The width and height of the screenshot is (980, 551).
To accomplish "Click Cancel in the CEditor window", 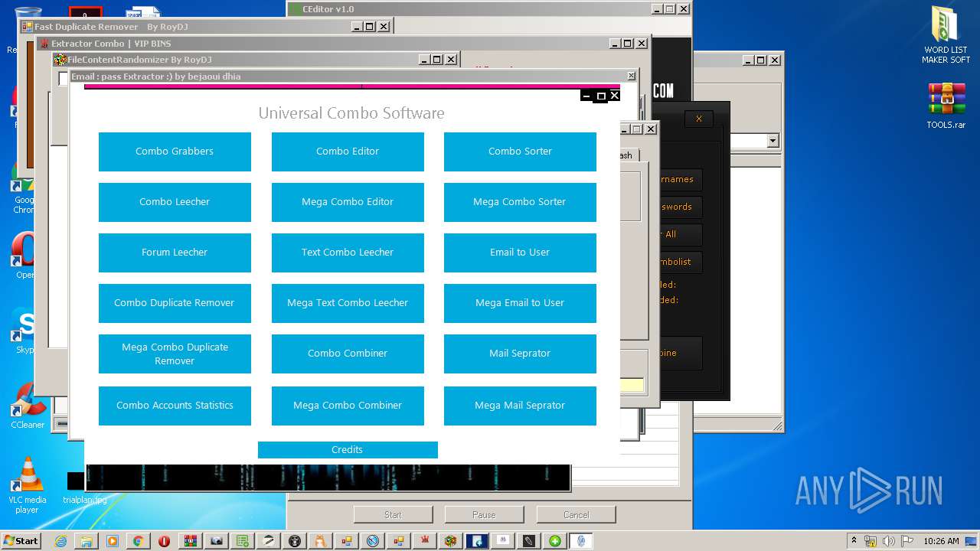I will tap(576, 515).
